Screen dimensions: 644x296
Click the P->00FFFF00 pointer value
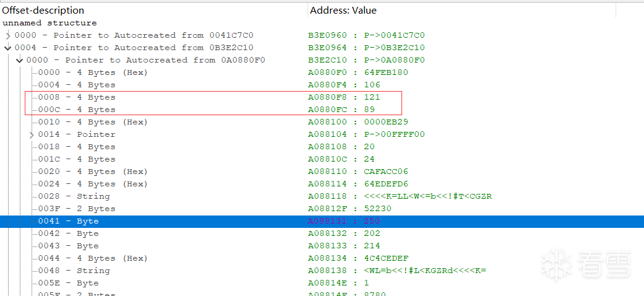click(394, 134)
